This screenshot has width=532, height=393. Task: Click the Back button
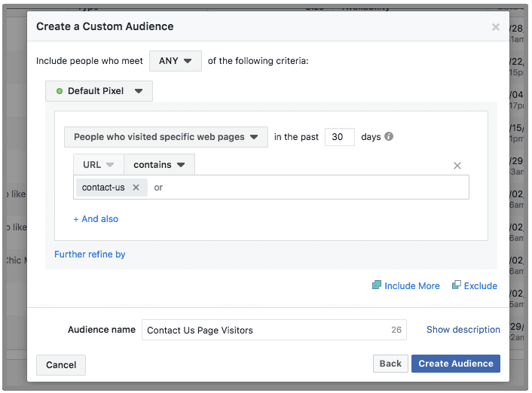point(390,364)
